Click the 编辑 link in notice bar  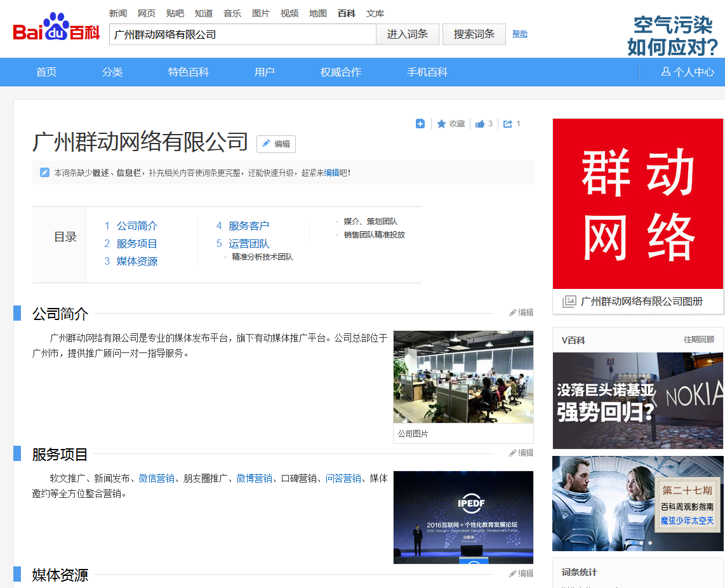coord(331,173)
